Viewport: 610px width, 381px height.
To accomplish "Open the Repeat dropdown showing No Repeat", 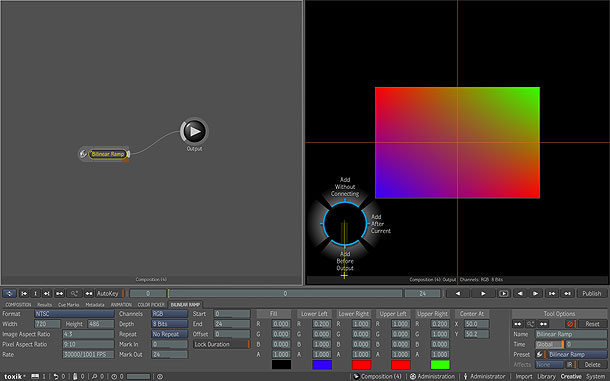I will pyautogui.click(x=170, y=334).
